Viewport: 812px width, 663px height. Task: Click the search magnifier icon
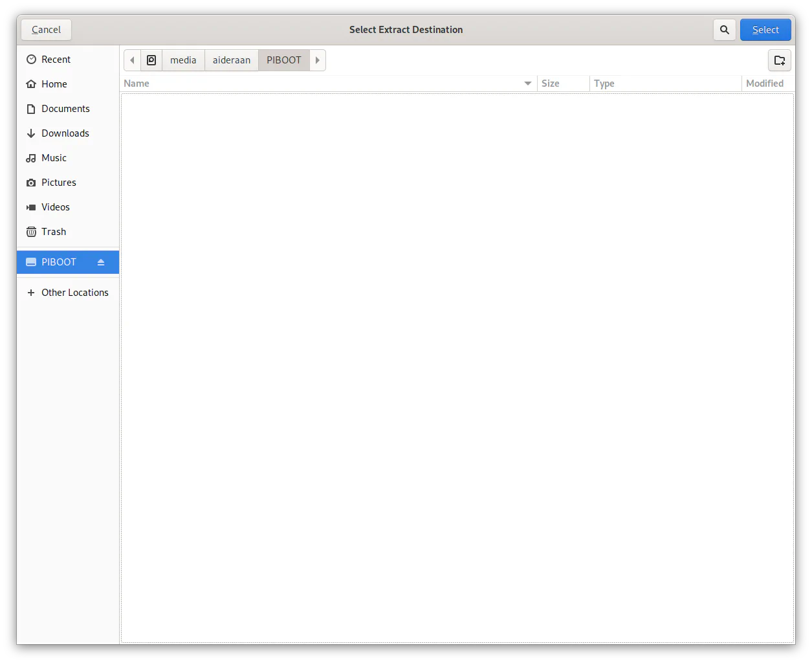pos(724,30)
